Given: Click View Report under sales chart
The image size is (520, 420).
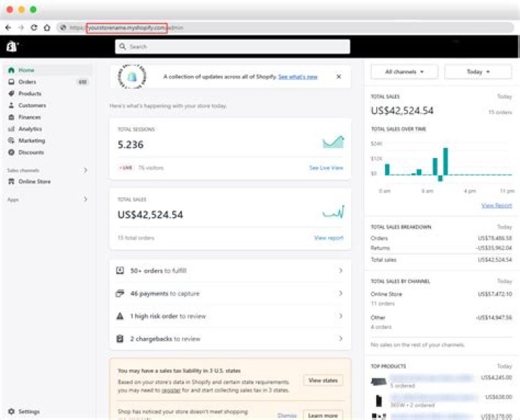Looking at the screenshot, I should point(496,206).
